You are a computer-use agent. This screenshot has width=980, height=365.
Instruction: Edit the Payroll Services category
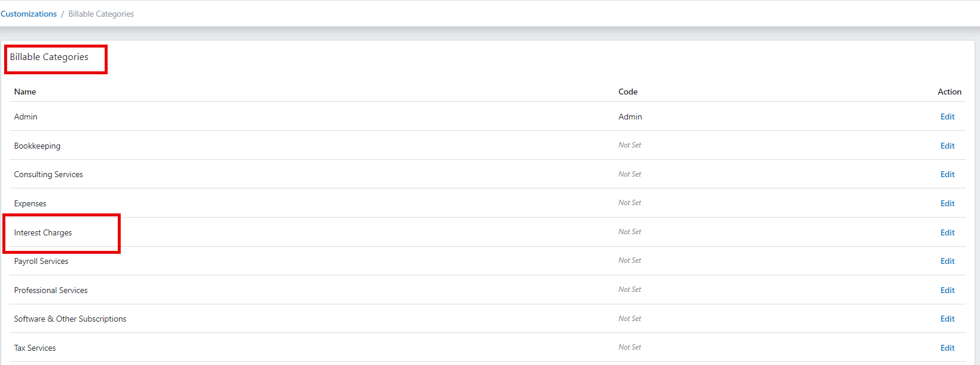(x=947, y=261)
